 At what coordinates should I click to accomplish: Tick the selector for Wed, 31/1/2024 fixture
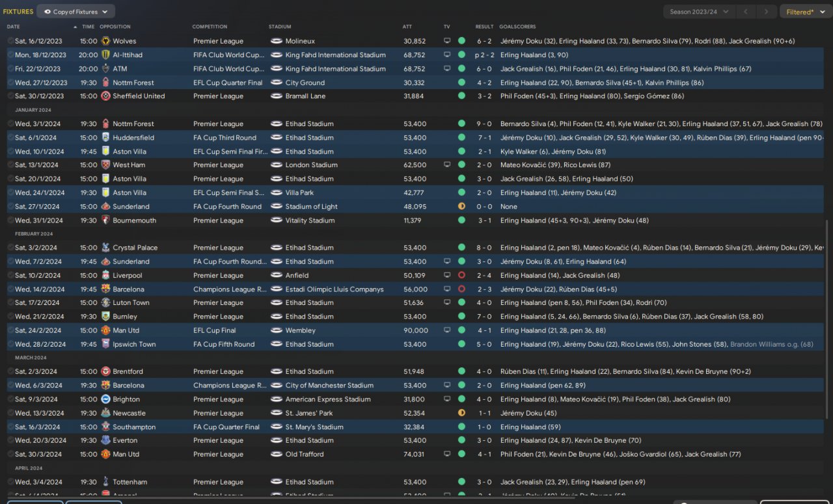tap(10, 220)
